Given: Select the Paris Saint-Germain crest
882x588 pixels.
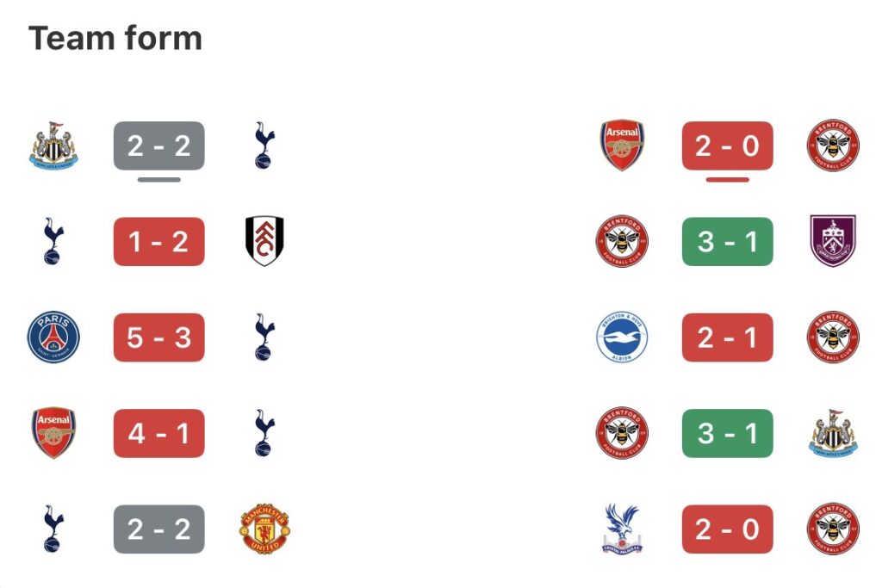Looking at the screenshot, I should coord(53,337).
